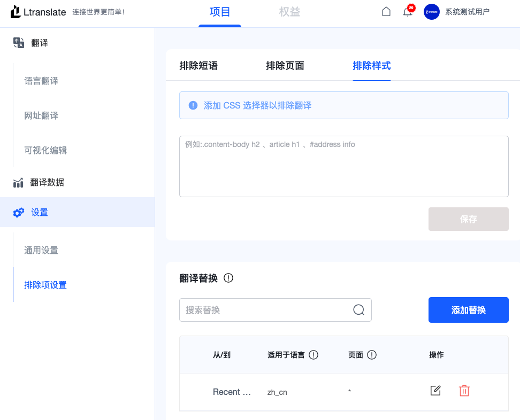Click info icon next to 适用于语言
Viewport: 520px width, 420px height.
click(313, 355)
